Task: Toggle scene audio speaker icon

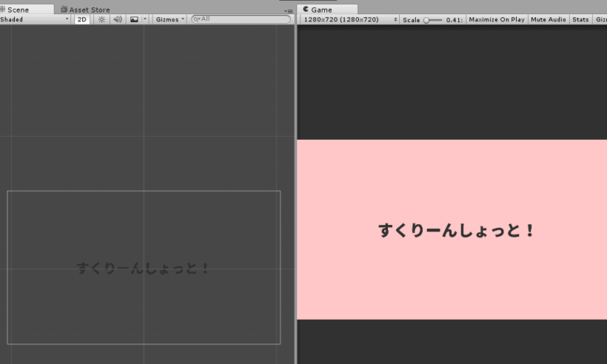Action: (x=117, y=19)
